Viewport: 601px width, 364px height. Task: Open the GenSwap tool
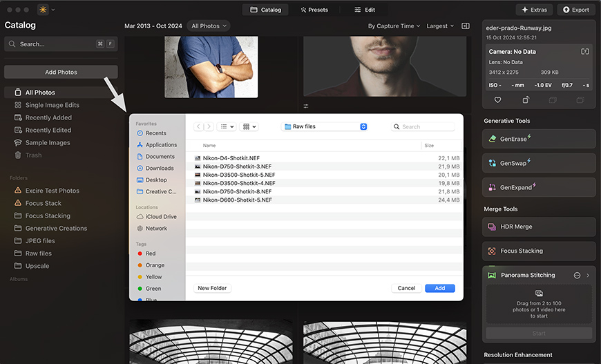(539, 163)
